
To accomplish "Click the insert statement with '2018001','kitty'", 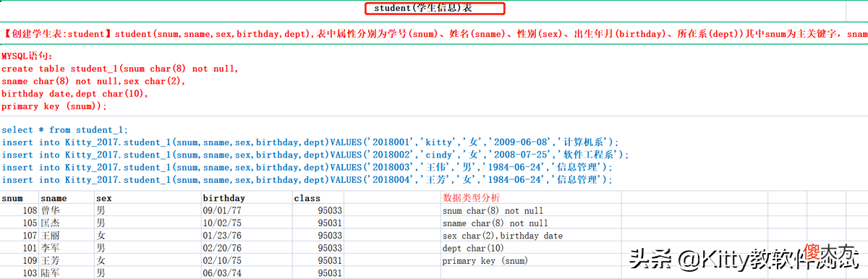I will pyautogui.click(x=310, y=142).
